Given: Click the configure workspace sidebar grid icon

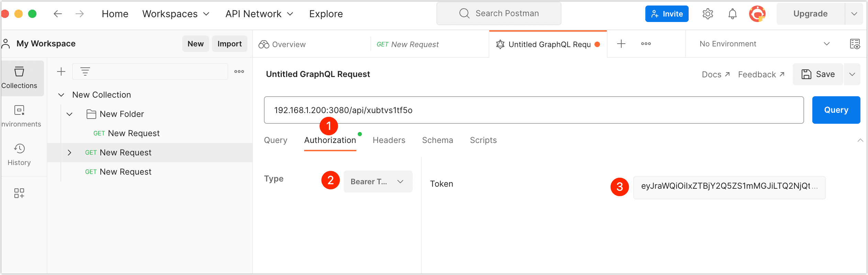Looking at the screenshot, I should (19, 193).
